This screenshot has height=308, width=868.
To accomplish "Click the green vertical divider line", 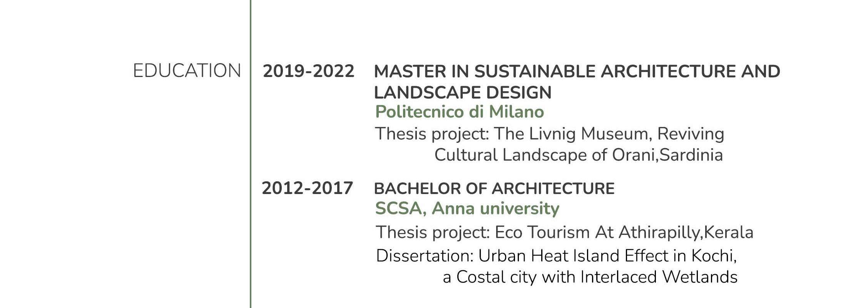I will click(x=251, y=154).
